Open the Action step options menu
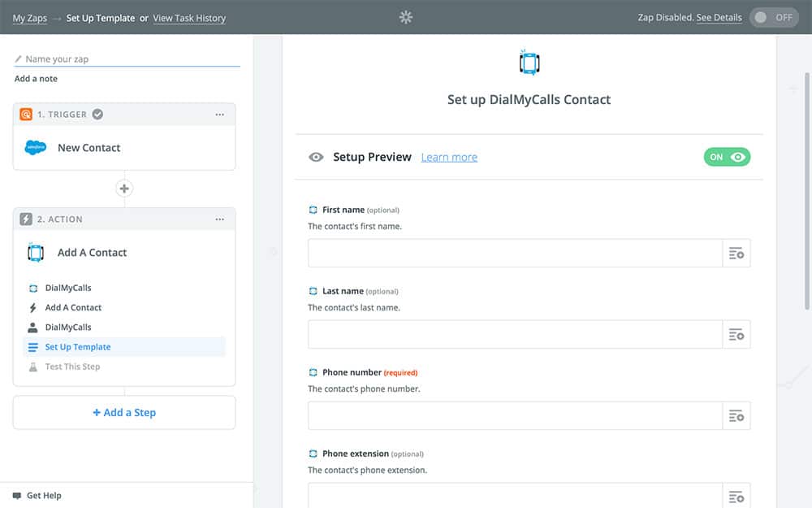This screenshot has height=508, width=812. click(x=219, y=219)
